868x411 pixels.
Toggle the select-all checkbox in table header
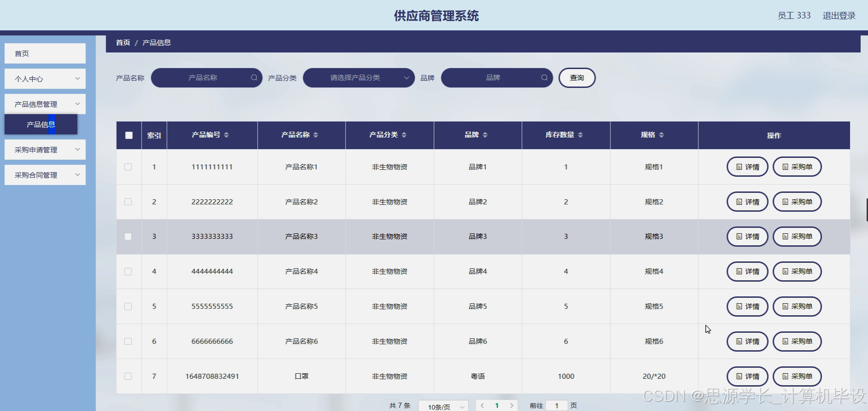[129, 135]
